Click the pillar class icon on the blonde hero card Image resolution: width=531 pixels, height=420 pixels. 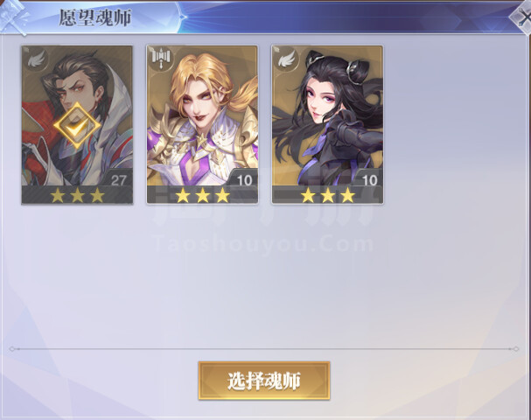tap(162, 59)
